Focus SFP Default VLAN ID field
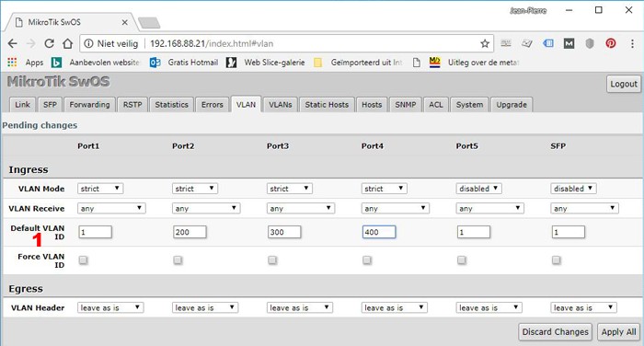The width and height of the screenshot is (644, 346). point(568,232)
